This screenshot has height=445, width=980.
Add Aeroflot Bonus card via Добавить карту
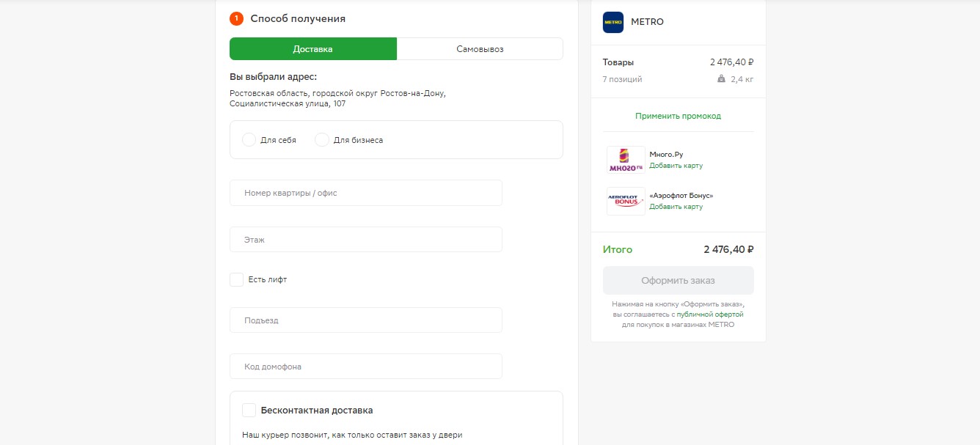[x=676, y=207]
